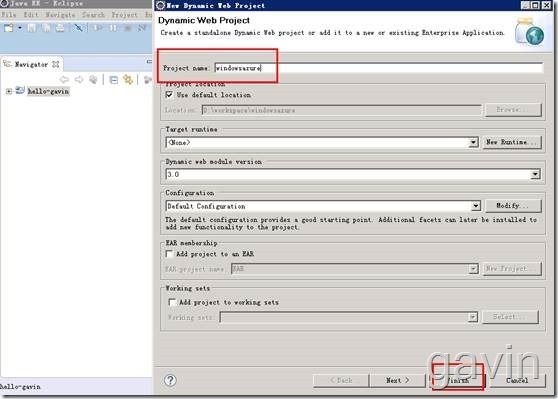Click Collapse All icon in Navigator
The width and height of the screenshot is (558, 399).
coord(114,80)
